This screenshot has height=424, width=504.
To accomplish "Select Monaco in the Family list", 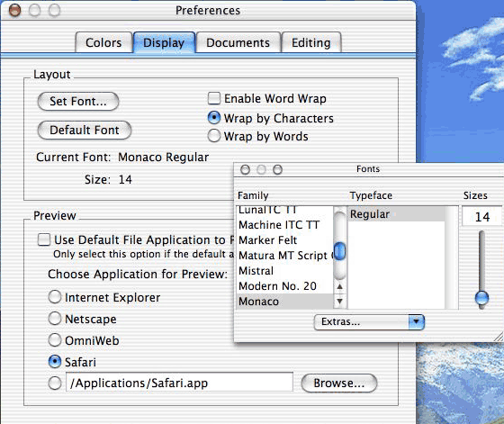I will pyautogui.click(x=284, y=302).
